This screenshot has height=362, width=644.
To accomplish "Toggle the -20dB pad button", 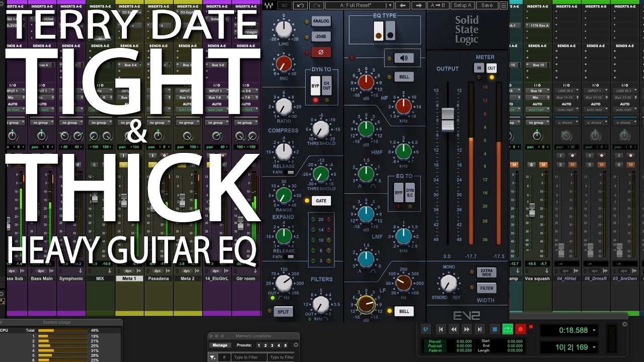I will coord(321,36).
